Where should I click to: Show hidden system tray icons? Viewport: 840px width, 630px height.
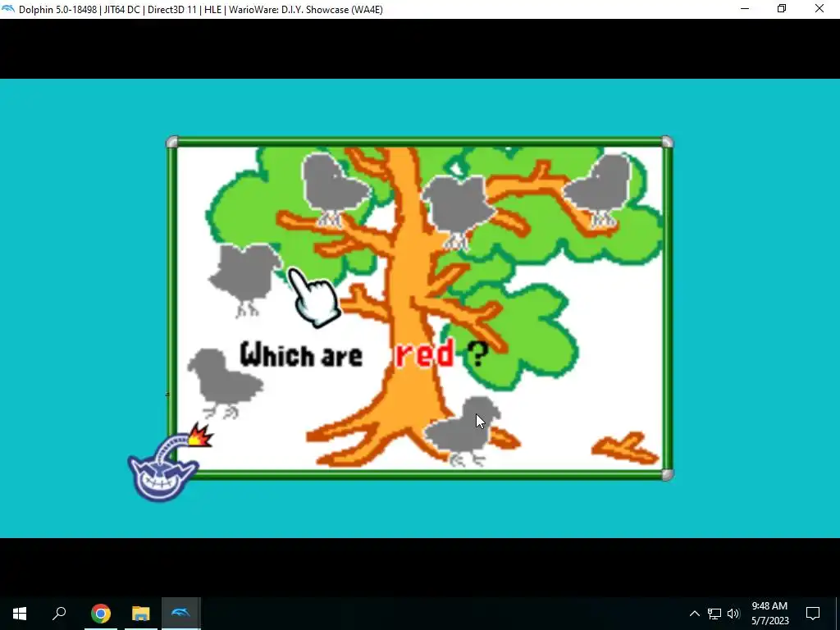coord(694,614)
